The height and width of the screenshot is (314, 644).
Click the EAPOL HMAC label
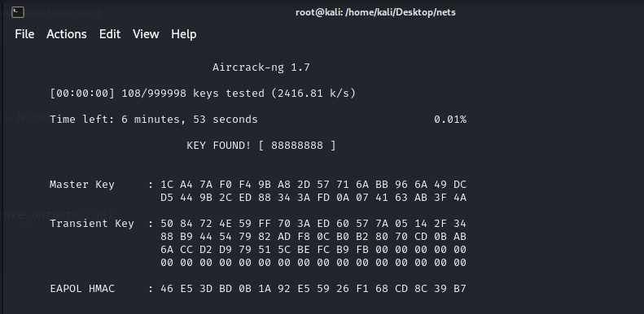pyautogui.click(x=82, y=289)
